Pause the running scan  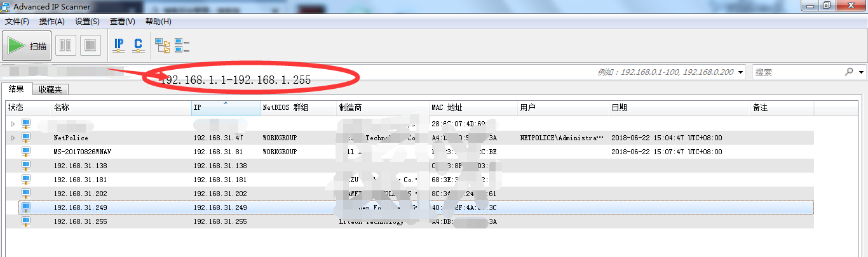click(66, 46)
